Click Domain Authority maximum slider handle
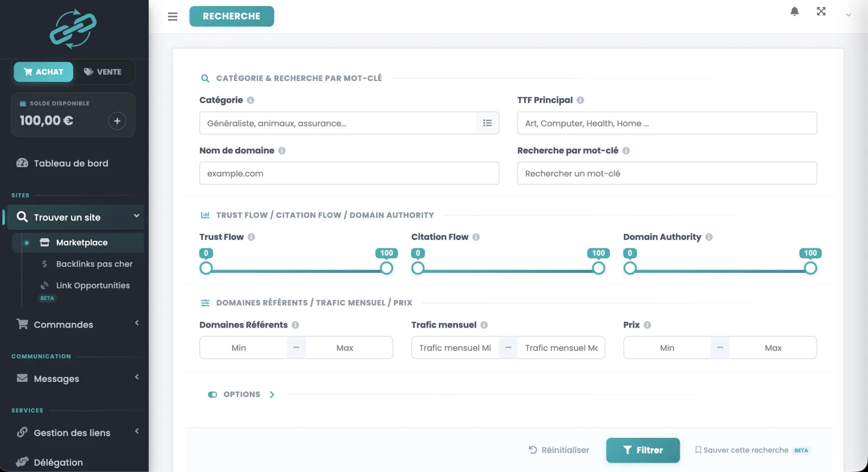The image size is (868, 472). click(x=810, y=268)
